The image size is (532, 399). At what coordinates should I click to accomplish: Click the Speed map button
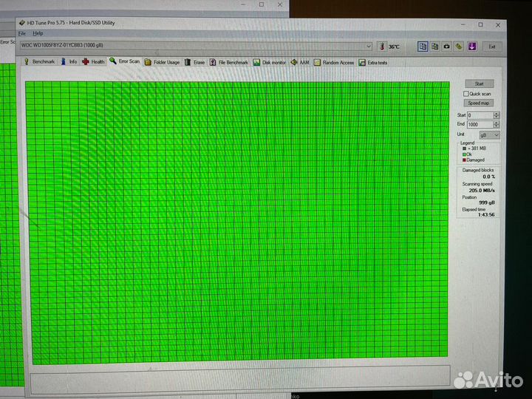pos(478,103)
